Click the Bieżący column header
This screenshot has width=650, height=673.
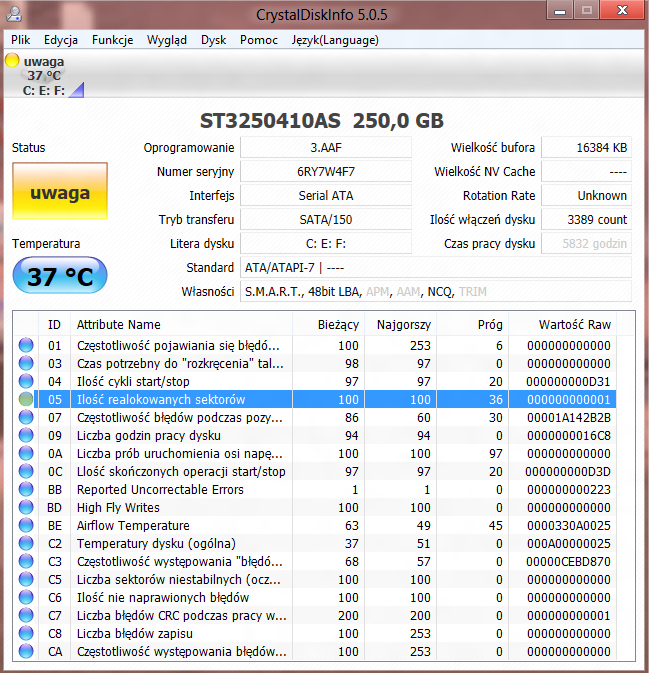[x=328, y=324]
